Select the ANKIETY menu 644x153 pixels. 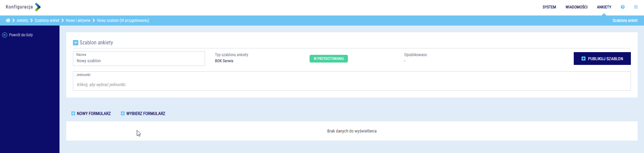604,7
